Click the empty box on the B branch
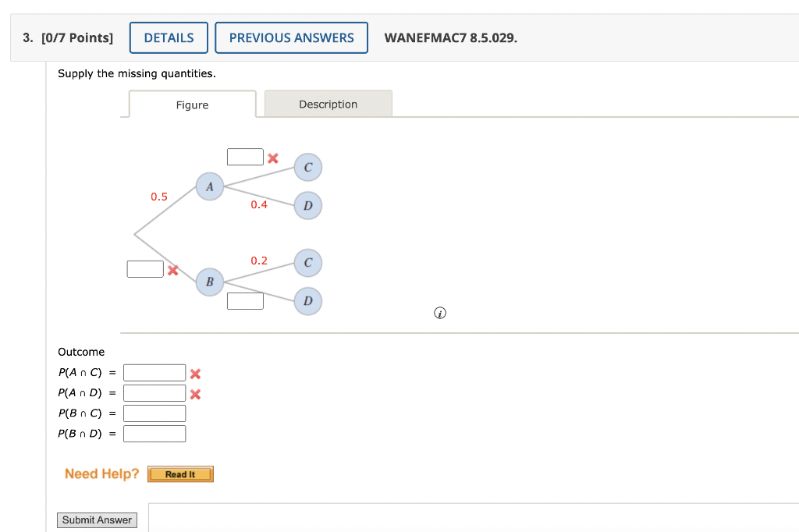The height and width of the screenshot is (532, 799). pyautogui.click(x=145, y=268)
